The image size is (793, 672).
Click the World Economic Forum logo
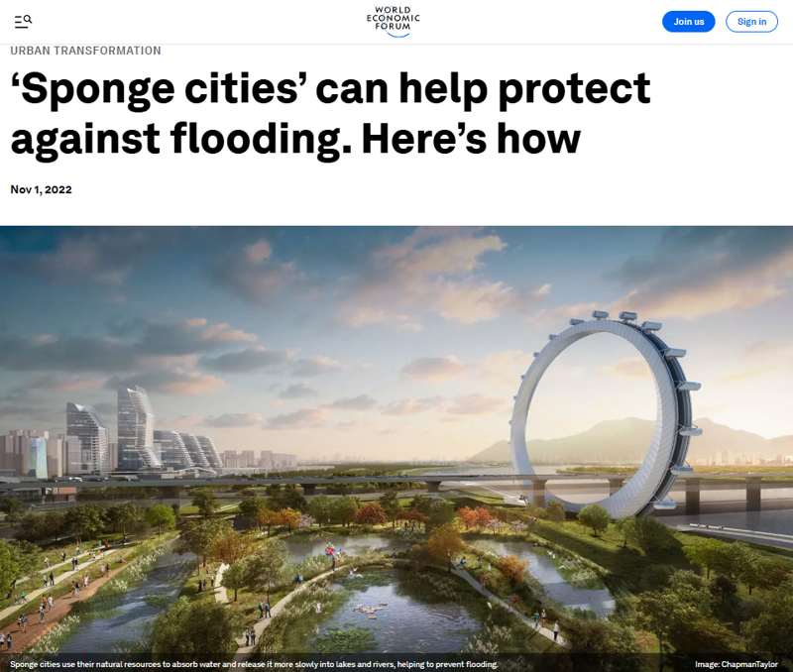394,21
